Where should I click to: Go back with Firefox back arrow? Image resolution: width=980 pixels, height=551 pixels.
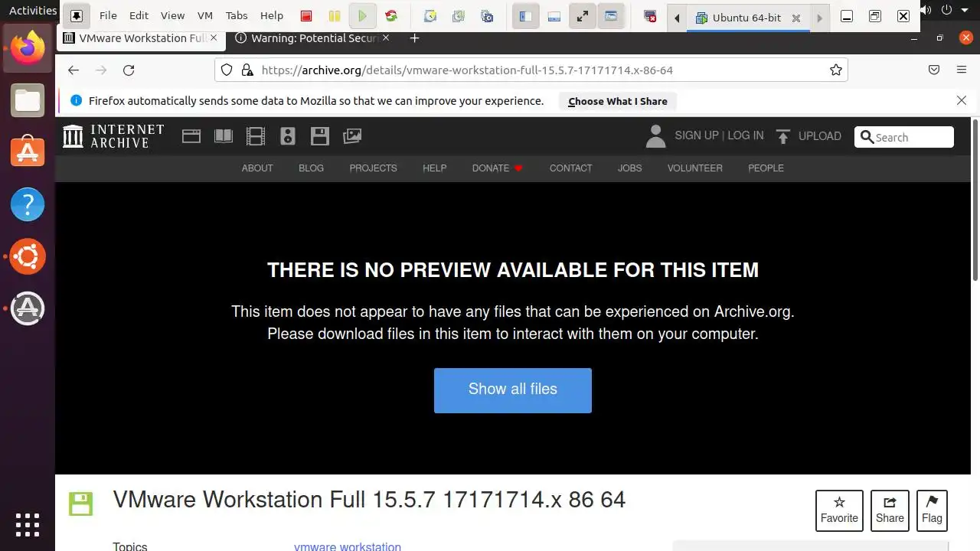coord(73,70)
